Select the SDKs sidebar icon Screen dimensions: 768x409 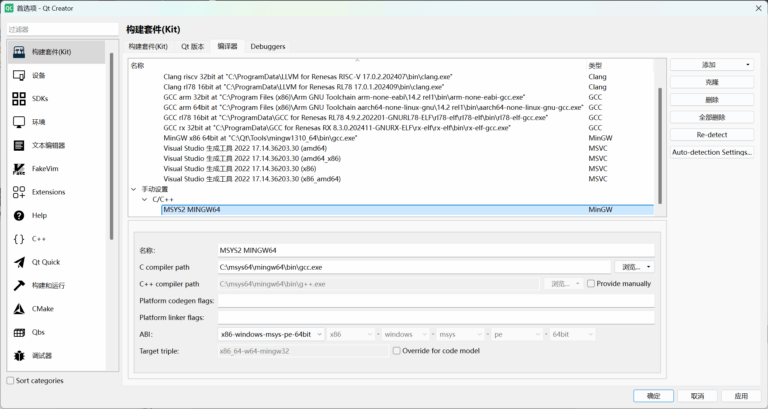point(19,98)
